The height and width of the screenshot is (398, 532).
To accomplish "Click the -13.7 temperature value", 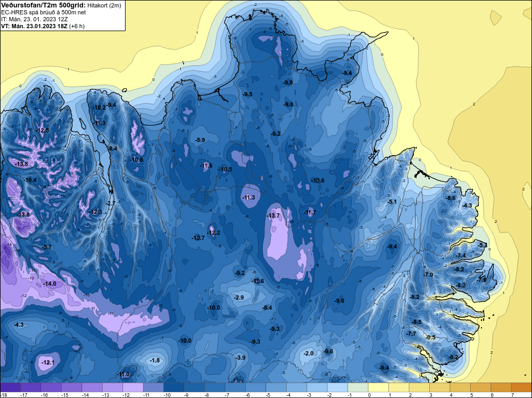I will (x=273, y=215).
